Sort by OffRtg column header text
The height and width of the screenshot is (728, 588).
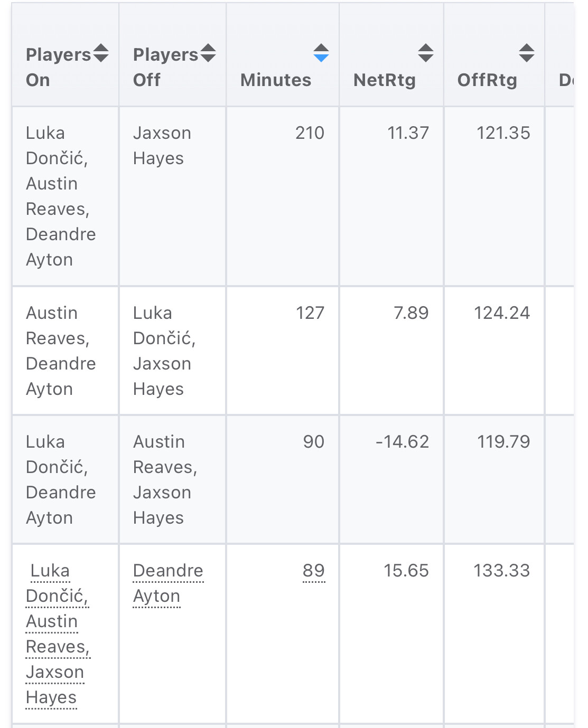tap(487, 80)
